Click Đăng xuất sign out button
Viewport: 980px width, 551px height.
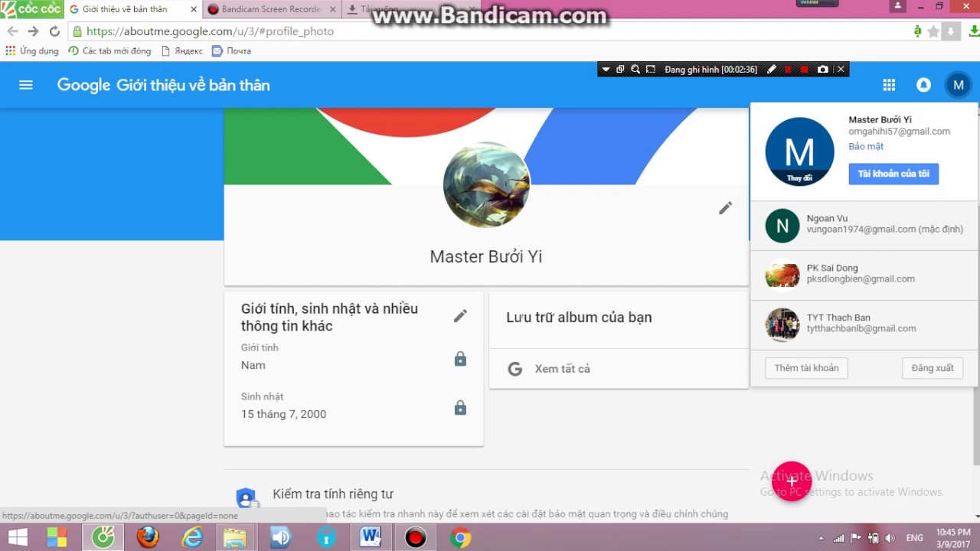(x=933, y=368)
